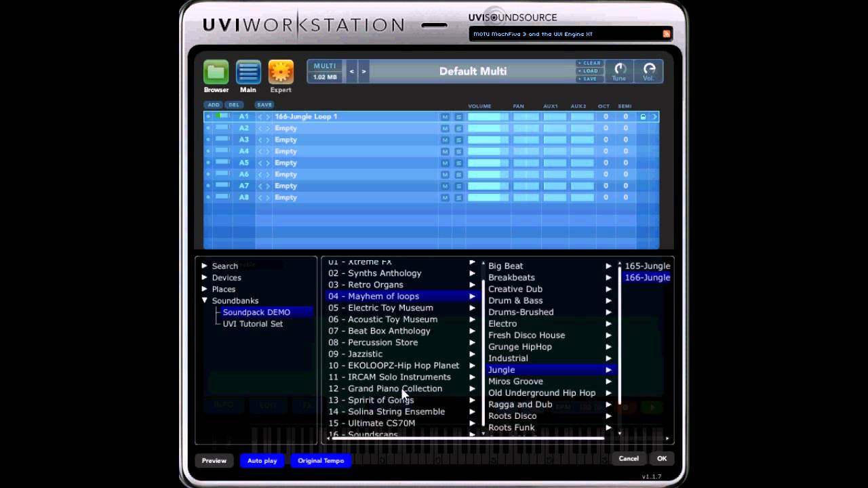Open 04 - Mayhem of loops folder
This screenshot has width=868, height=488.
point(403,296)
